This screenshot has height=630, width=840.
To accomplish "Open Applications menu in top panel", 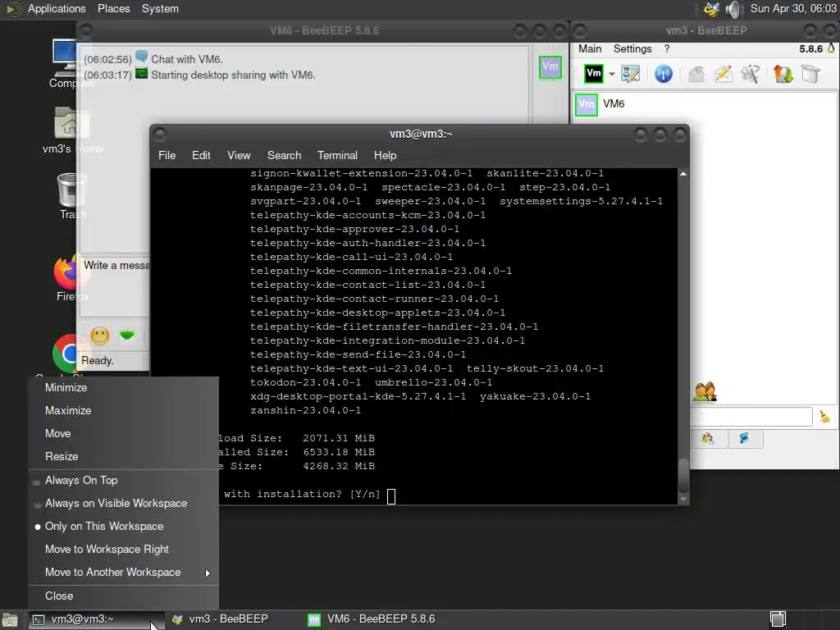I will pos(57,8).
